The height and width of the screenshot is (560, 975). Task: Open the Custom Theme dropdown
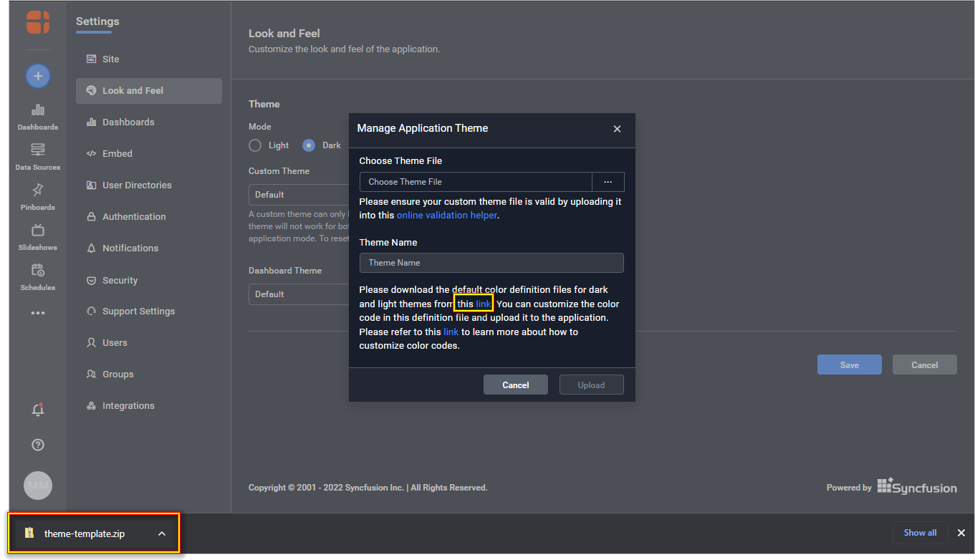pos(298,195)
